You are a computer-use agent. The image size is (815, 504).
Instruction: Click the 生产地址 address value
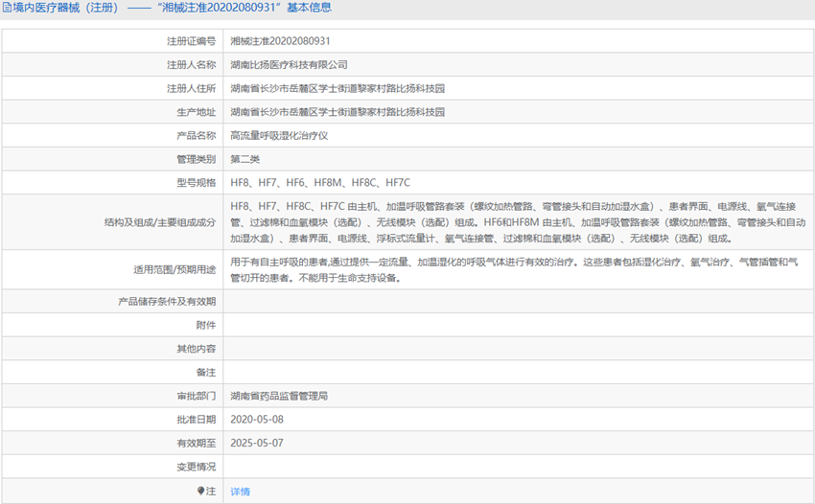338,111
